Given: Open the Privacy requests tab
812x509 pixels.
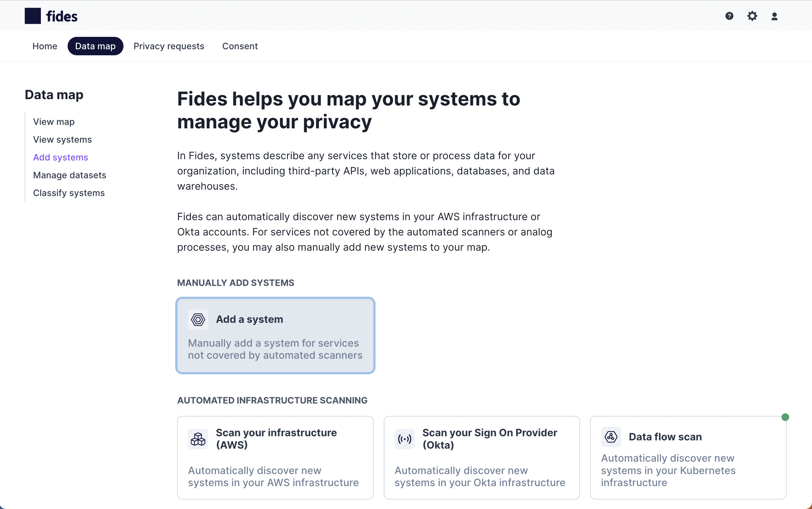Looking at the screenshot, I should point(169,46).
